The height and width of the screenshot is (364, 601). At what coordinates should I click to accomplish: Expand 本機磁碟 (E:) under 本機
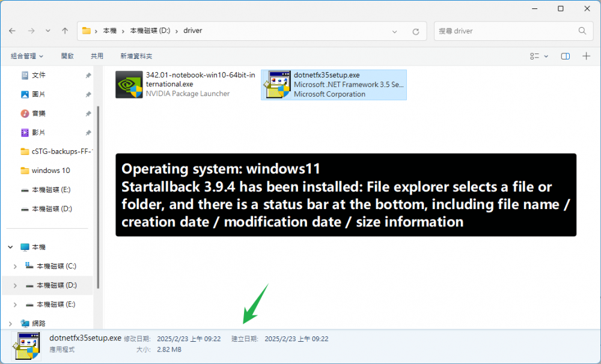pyautogui.click(x=15, y=305)
